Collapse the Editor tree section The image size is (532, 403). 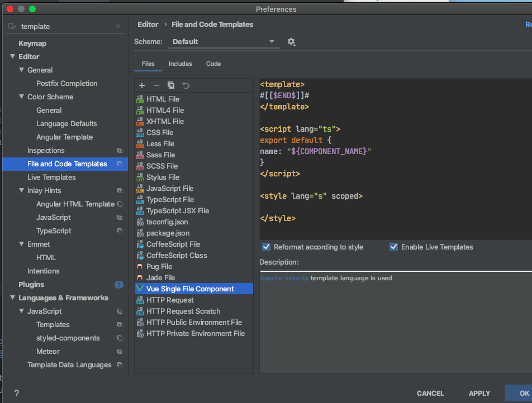12,56
